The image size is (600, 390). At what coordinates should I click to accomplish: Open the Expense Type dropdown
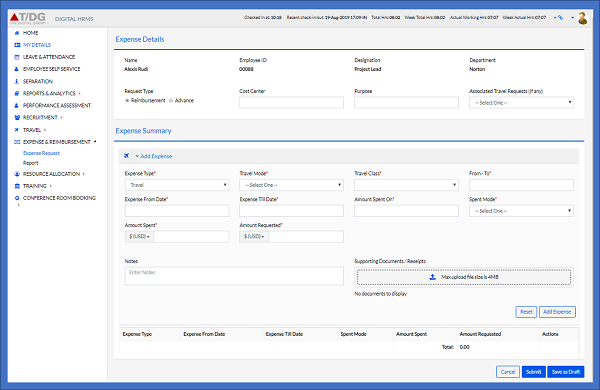coord(177,185)
